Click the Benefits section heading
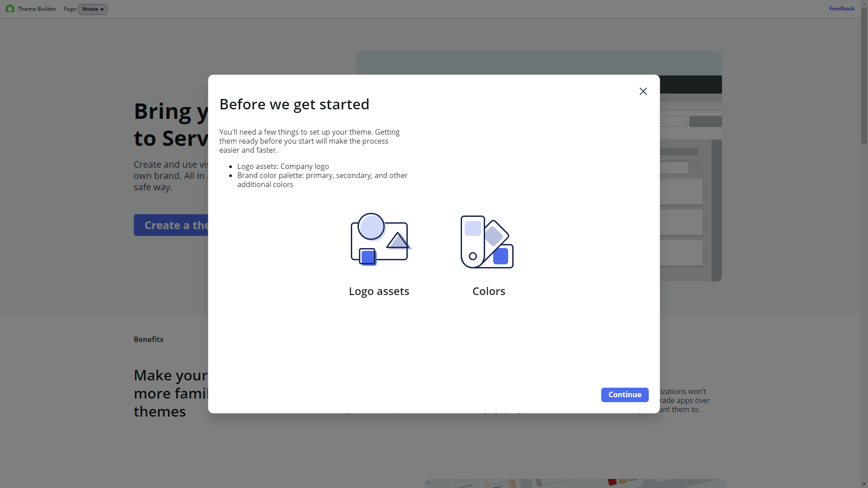868x488 pixels. coord(148,339)
